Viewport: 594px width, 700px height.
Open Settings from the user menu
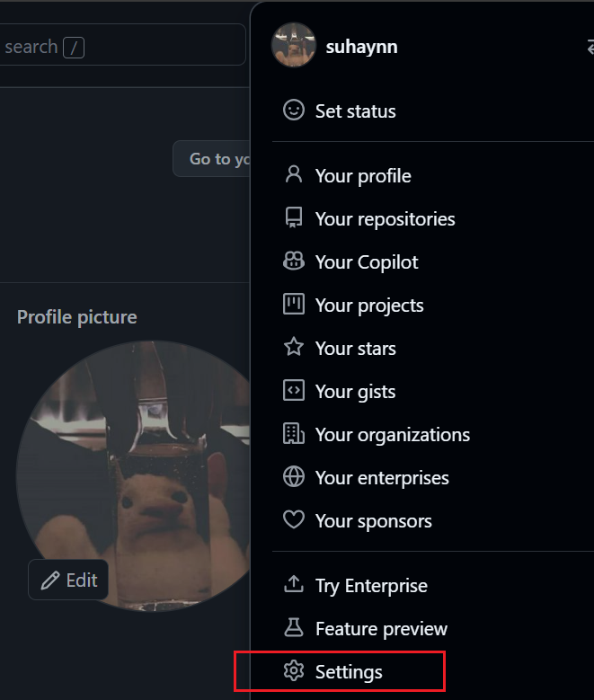[349, 671]
